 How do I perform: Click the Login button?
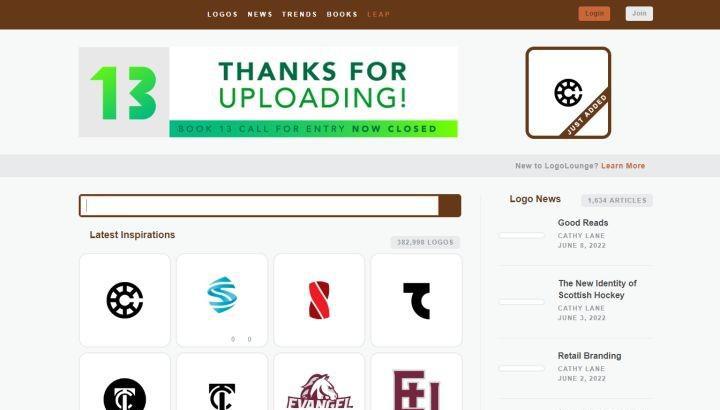pos(594,14)
